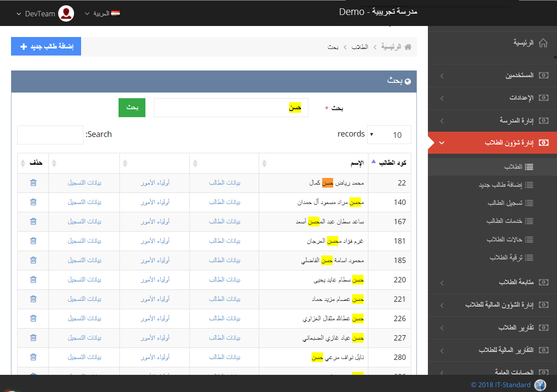Click the home icon beside الرئيسية in sidebar
The image size is (557, 392).
coord(543,43)
